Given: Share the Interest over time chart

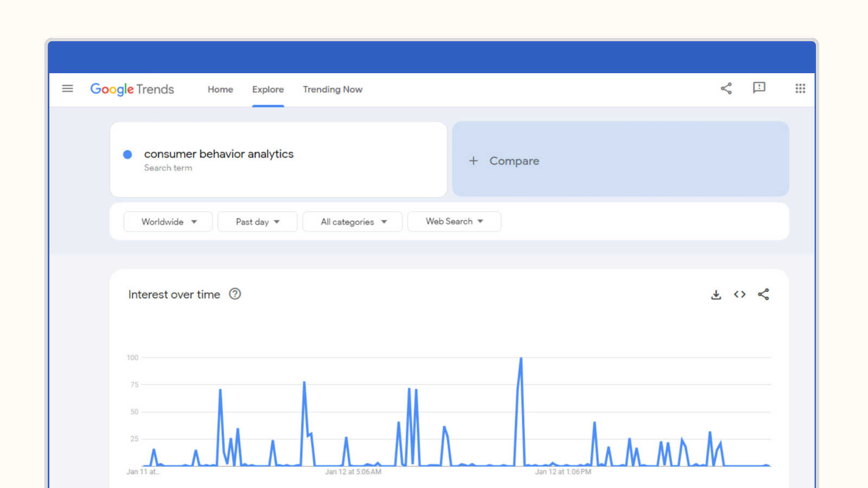Looking at the screenshot, I should point(763,294).
